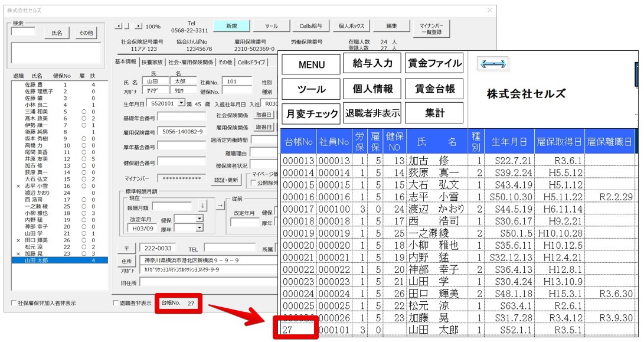Open 賃金台帳

434,89
